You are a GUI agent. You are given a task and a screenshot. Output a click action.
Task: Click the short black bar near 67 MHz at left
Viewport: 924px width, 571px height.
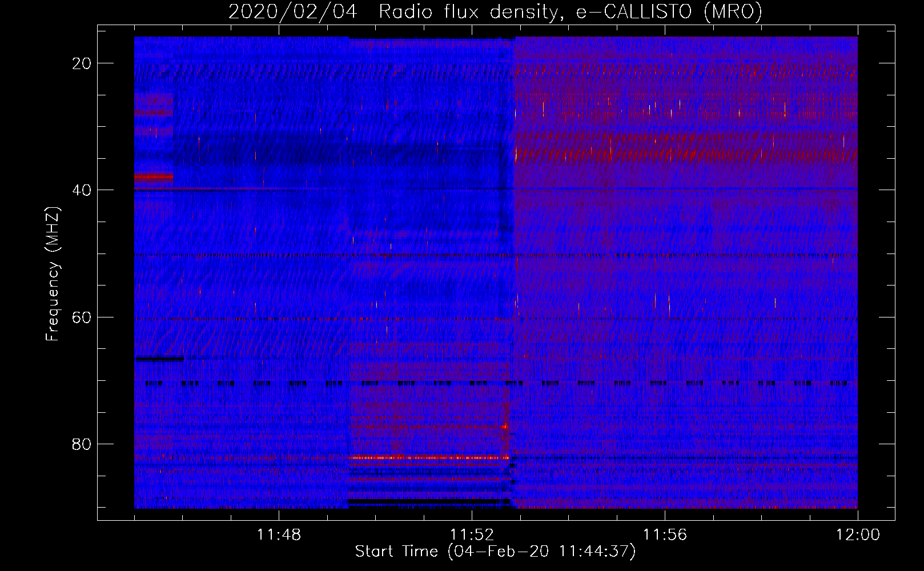pyautogui.click(x=159, y=359)
